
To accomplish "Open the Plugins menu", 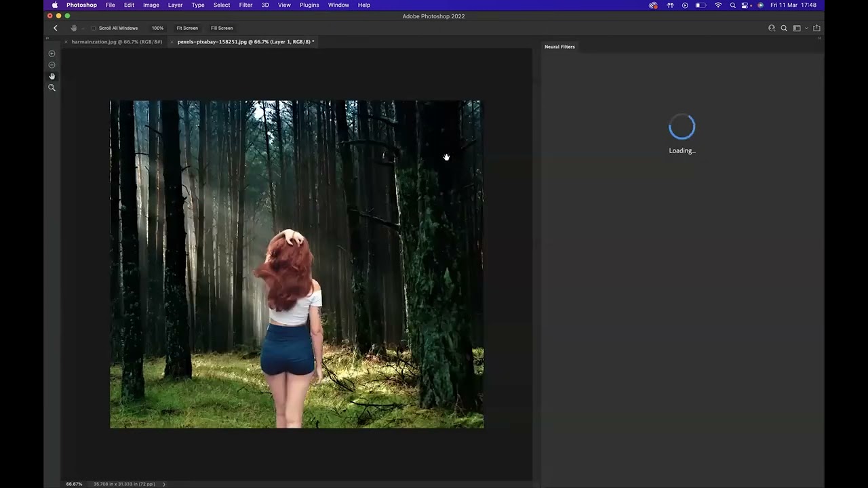I will 309,5.
